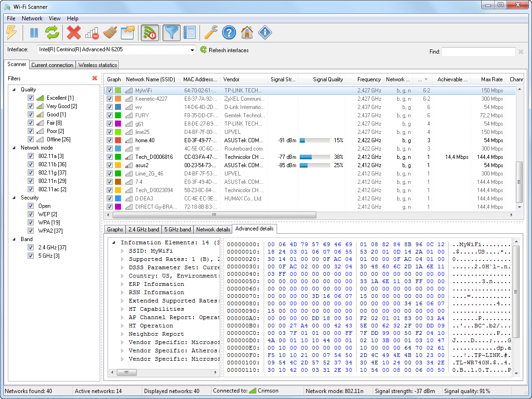Toggle the funnel filter icon
The width and height of the screenshot is (532, 399).
coord(172,32)
